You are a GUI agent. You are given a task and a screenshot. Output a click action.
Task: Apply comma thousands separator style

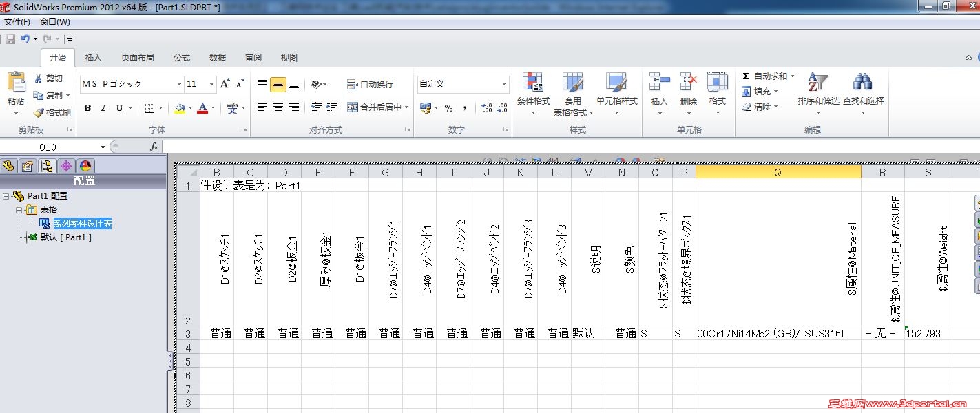[x=465, y=108]
